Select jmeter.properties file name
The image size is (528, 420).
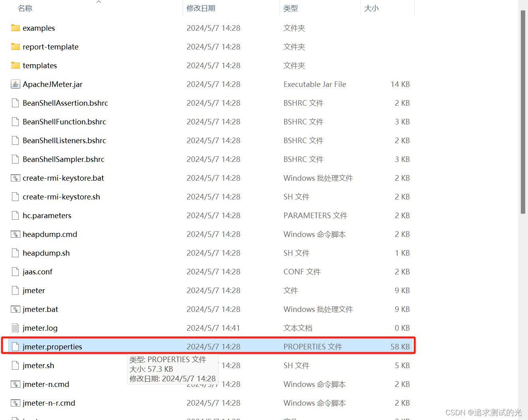pos(52,347)
